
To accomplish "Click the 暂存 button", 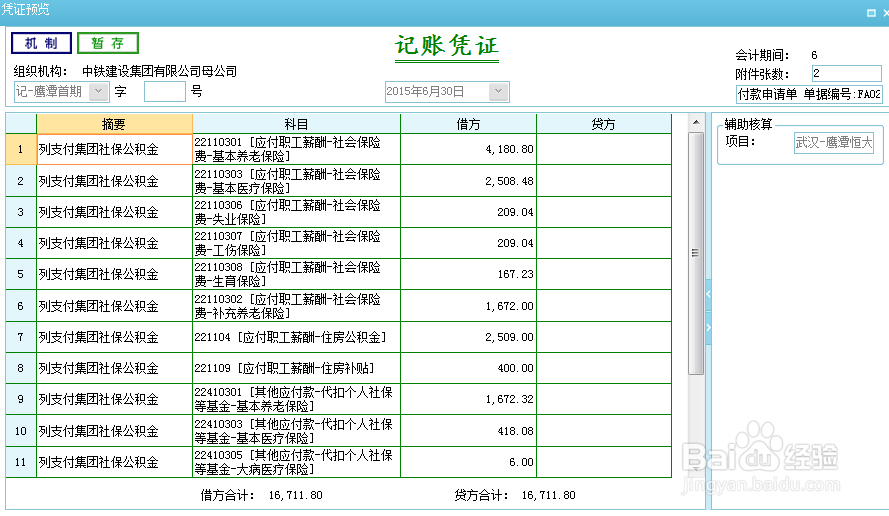I will click(108, 43).
